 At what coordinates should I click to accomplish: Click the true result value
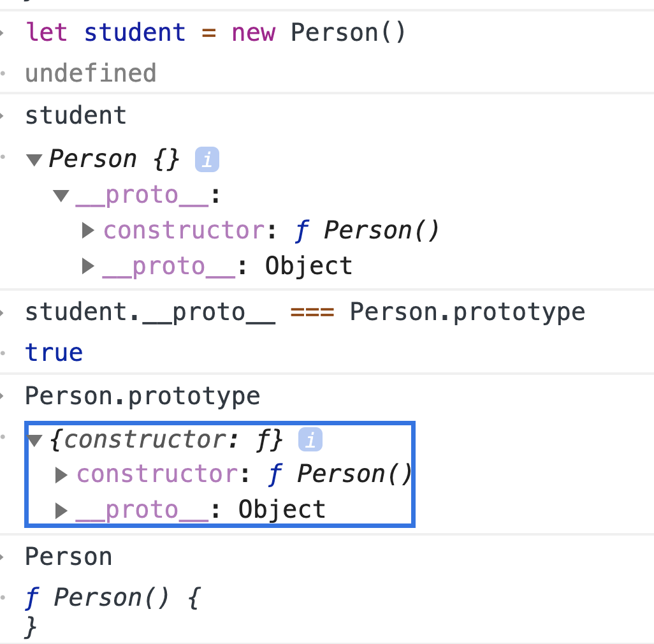tap(54, 353)
